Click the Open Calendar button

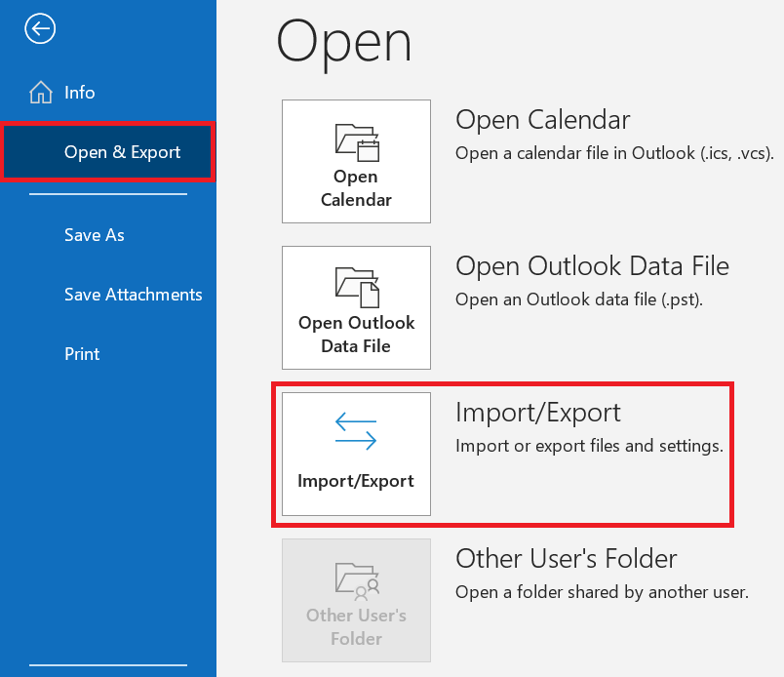coord(356,161)
